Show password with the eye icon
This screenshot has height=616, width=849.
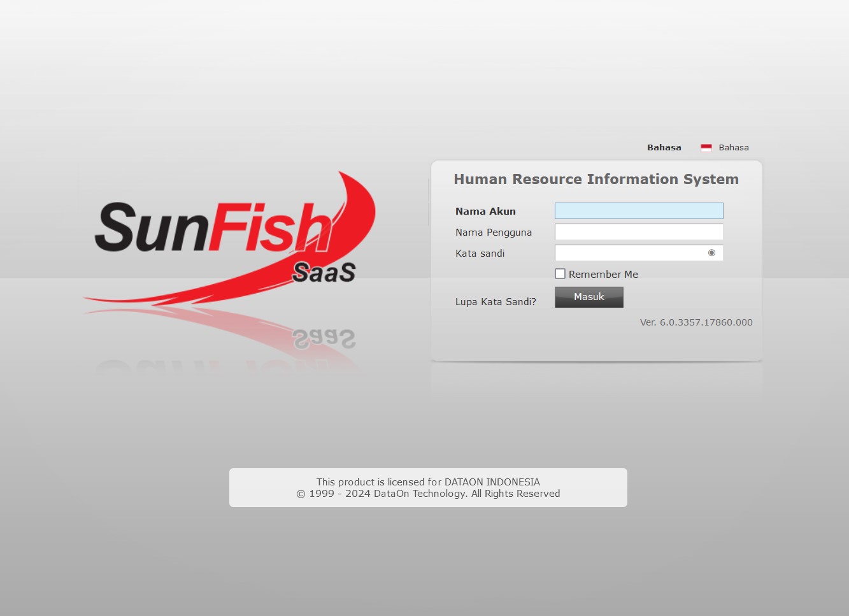(711, 253)
